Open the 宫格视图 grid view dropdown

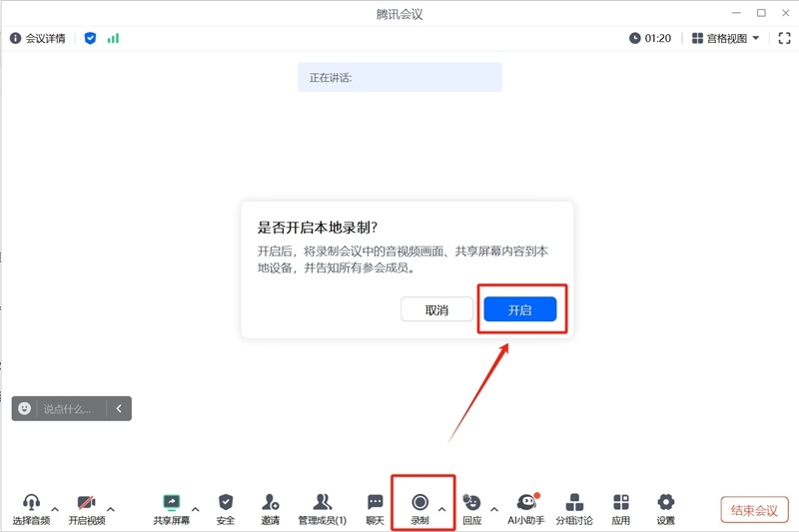point(726,38)
